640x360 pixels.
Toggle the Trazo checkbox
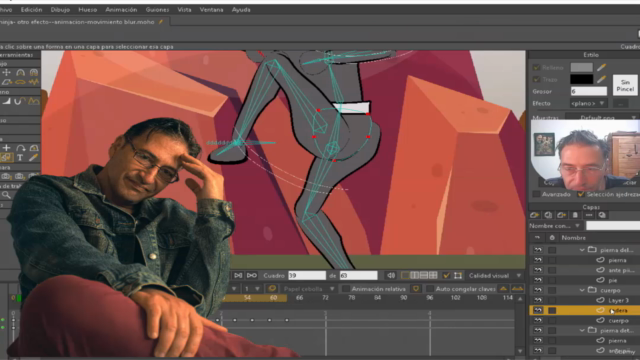[x=536, y=79]
